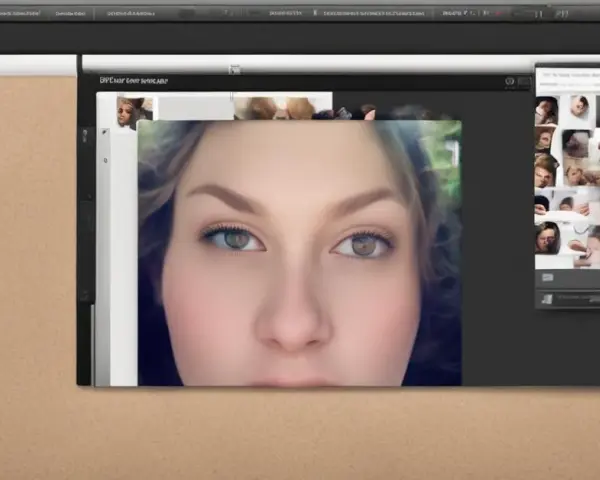Image resolution: width=600 pixels, height=480 pixels.
Task: Click the vertical slider handle above the photo
Action: click(232, 96)
